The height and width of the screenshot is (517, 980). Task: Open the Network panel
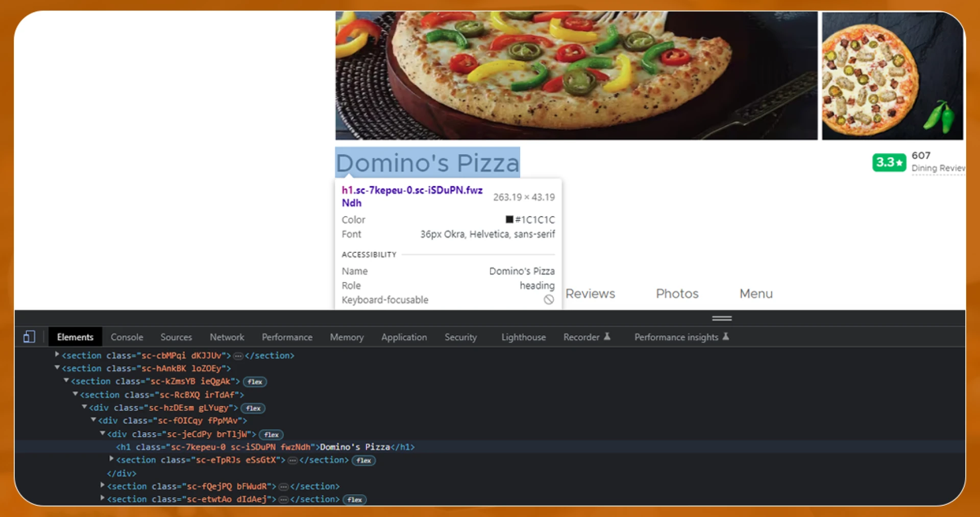(x=227, y=337)
